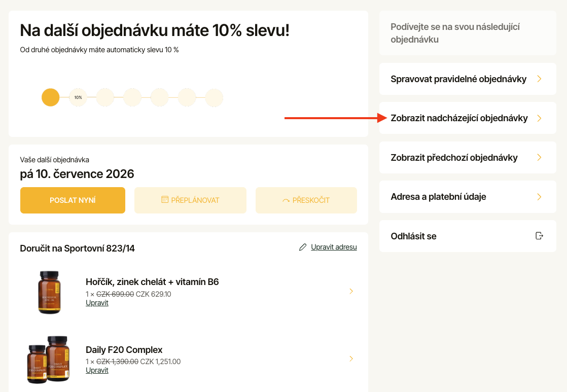Click Upravit under Hořčík, zinek chelát
Image resolution: width=567 pixels, height=392 pixels.
pos(97,303)
